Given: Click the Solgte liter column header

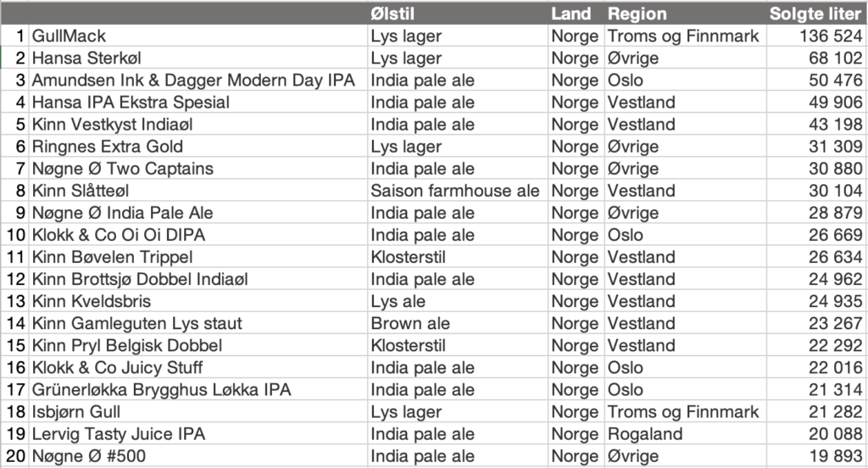Looking at the screenshot, I should coord(815,14).
